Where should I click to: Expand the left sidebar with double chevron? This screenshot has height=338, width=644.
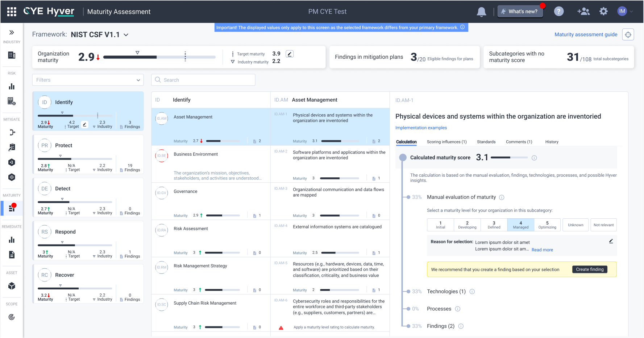coord(12,32)
